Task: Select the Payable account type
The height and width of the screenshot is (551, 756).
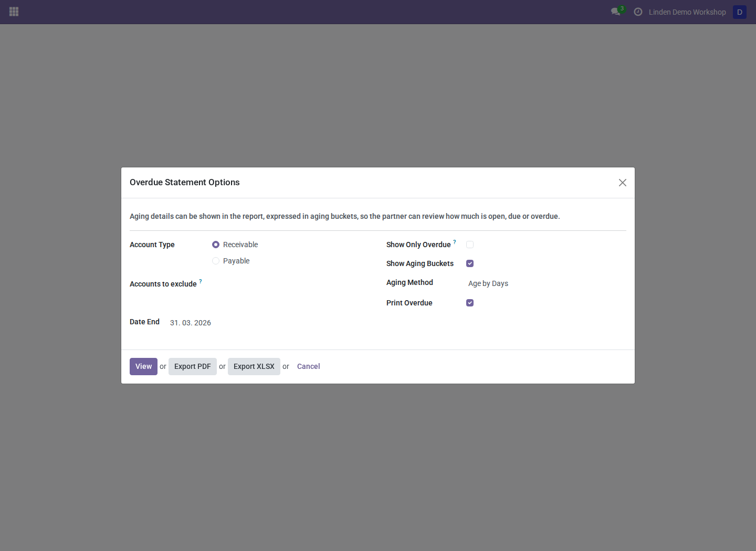Action: (216, 261)
